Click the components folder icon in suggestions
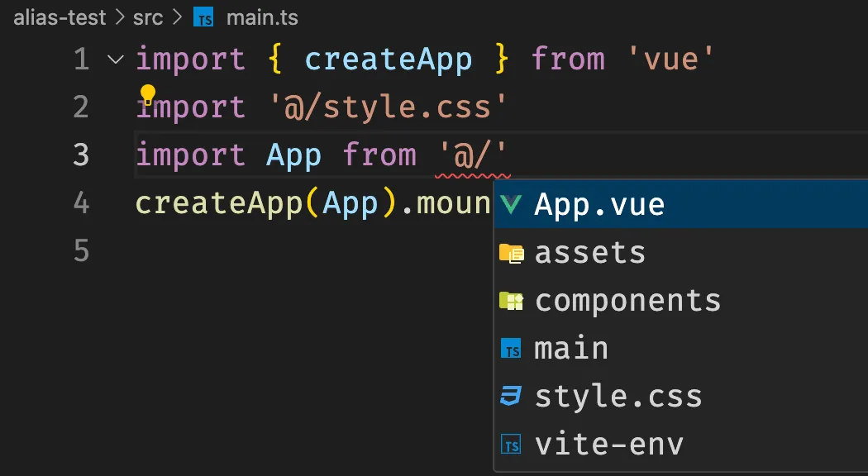Viewport: 868px width, 476px height. [x=512, y=301]
